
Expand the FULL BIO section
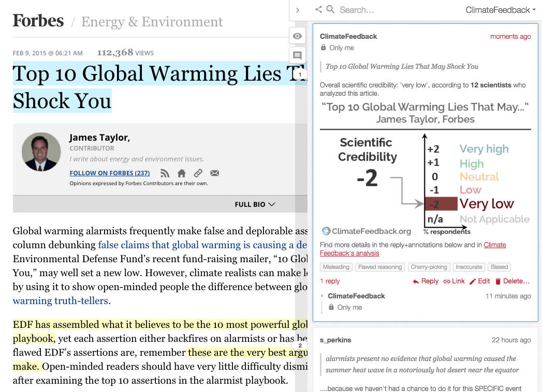pyautogui.click(x=255, y=204)
